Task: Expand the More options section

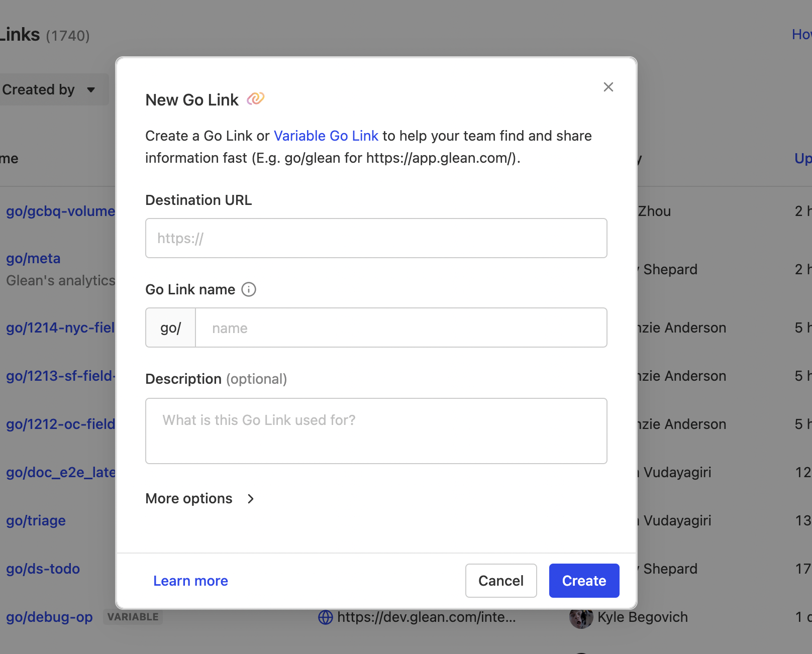Action: pyautogui.click(x=200, y=498)
